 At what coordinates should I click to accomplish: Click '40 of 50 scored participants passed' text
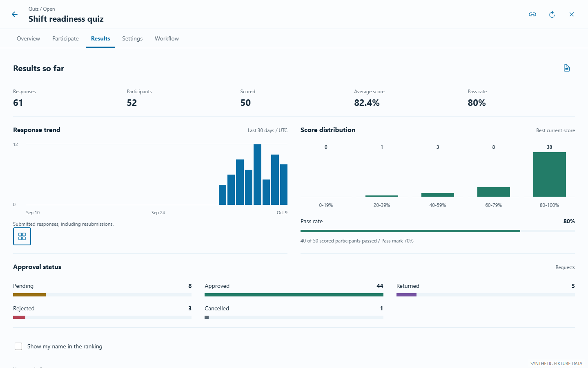pos(339,241)
